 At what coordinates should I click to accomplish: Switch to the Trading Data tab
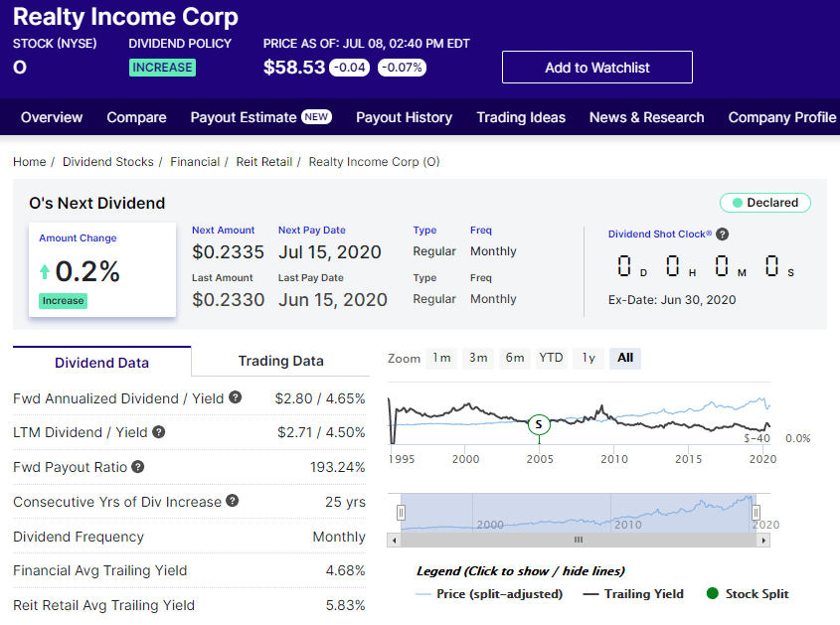[280, 361]
